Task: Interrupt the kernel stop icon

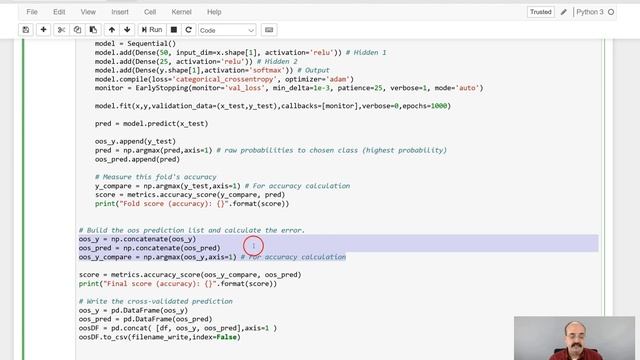Action: [174, 30]
